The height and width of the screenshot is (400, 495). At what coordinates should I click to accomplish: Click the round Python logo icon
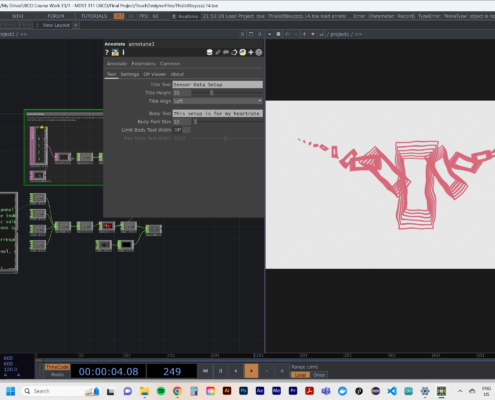point(242,52)
